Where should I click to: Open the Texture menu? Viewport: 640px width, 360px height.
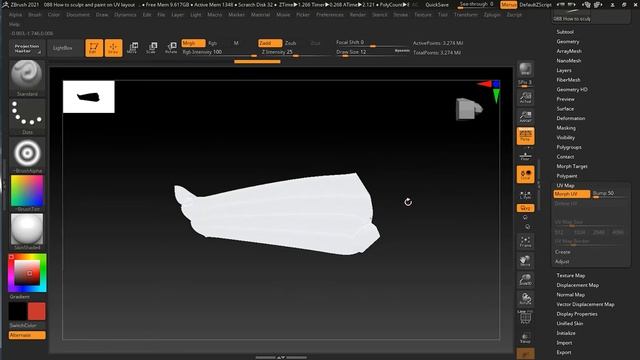pos(423,15)
